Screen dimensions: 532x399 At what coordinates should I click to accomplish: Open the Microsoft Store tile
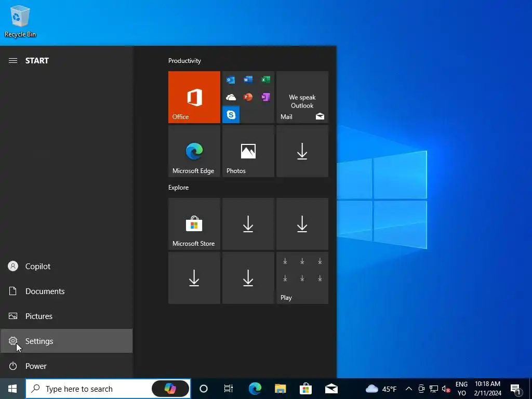pos(194,224)
